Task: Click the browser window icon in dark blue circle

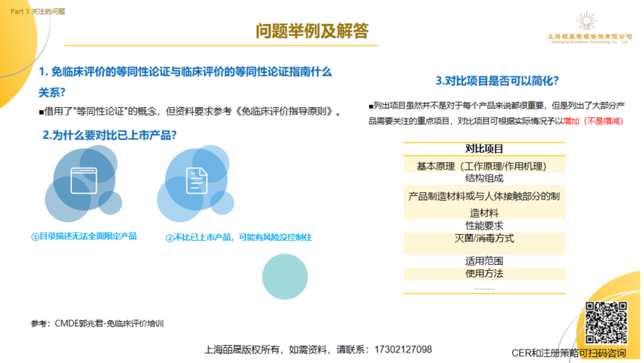Action: [x=84, y=181]
